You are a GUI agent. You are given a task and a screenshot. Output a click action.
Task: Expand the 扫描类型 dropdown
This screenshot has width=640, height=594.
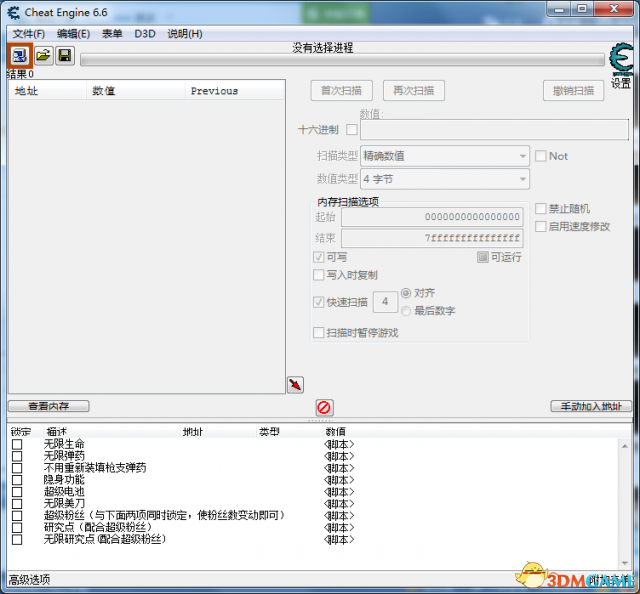pyautogui.click(x=445, y=156)
